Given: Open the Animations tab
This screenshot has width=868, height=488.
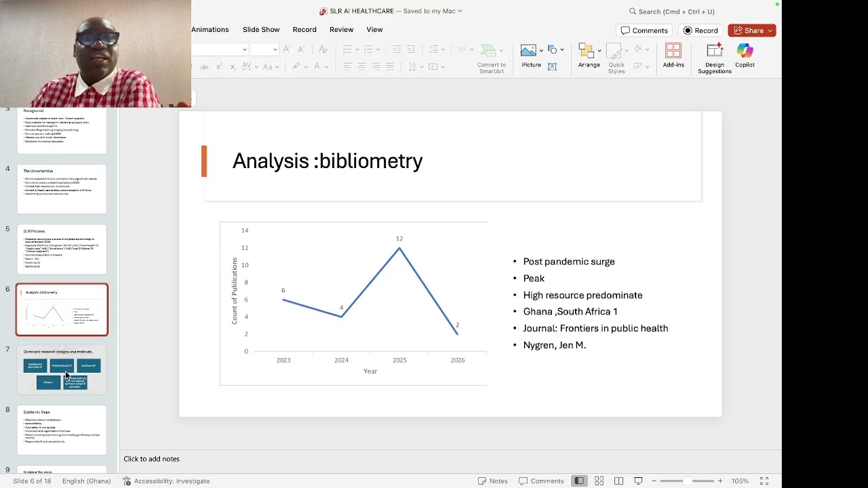Looking at the screenshot, I should click(210, 30).
